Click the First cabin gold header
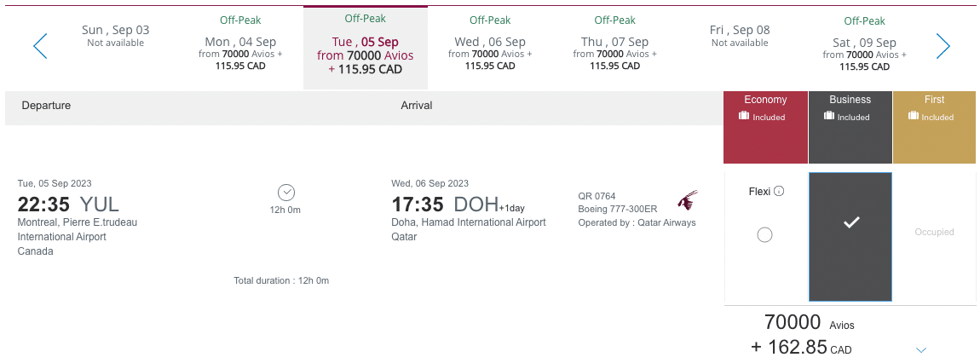This screenshot has height=363, width=980. 934,100
